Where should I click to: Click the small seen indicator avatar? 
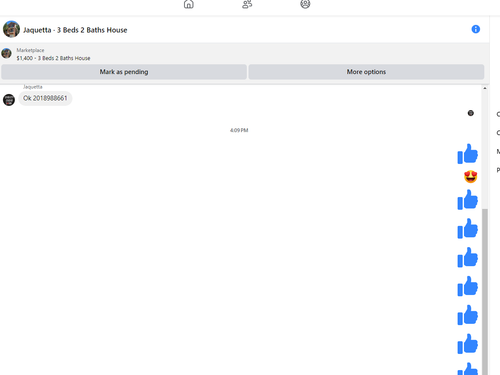tap(471, 113)
